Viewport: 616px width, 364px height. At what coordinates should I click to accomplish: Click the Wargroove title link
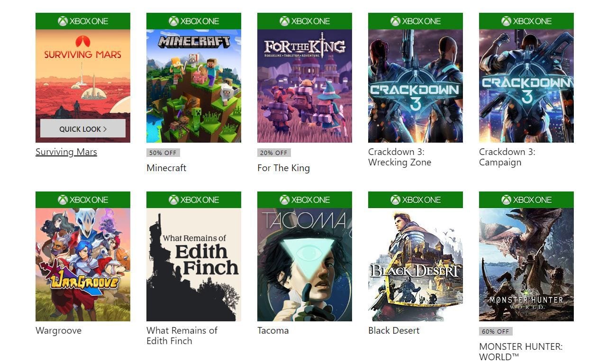tap(58, 330)
